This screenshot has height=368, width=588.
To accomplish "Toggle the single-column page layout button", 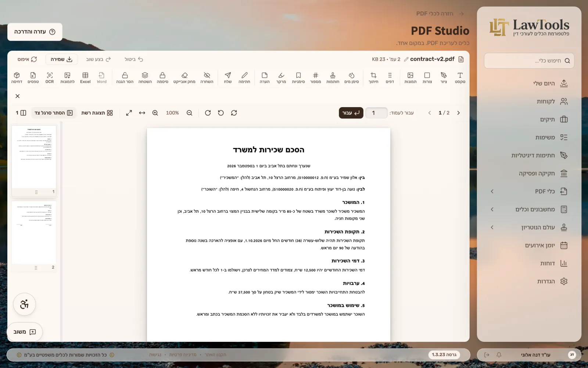I will pos(21,113).
